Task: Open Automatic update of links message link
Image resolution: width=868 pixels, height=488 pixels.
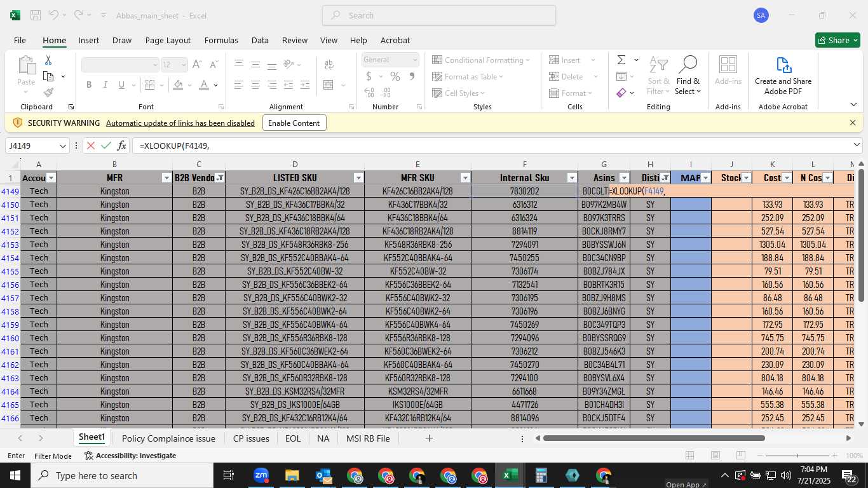Action: [x=180, y=123]
